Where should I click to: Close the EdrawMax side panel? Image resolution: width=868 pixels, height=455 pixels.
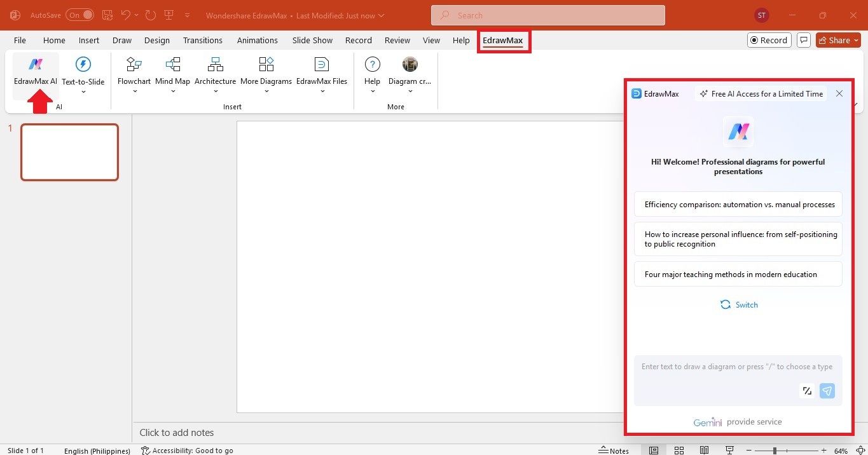click(x=839, y=93)
